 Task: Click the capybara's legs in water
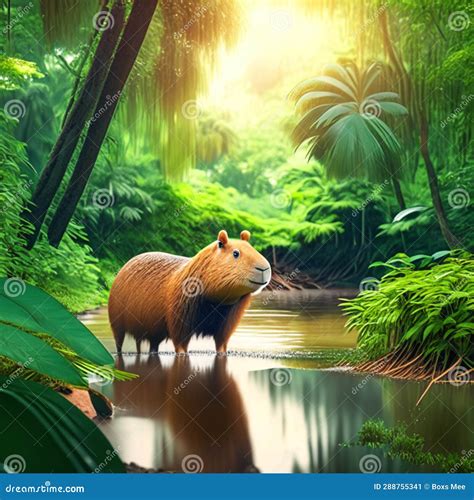click(x=173, y=340)
